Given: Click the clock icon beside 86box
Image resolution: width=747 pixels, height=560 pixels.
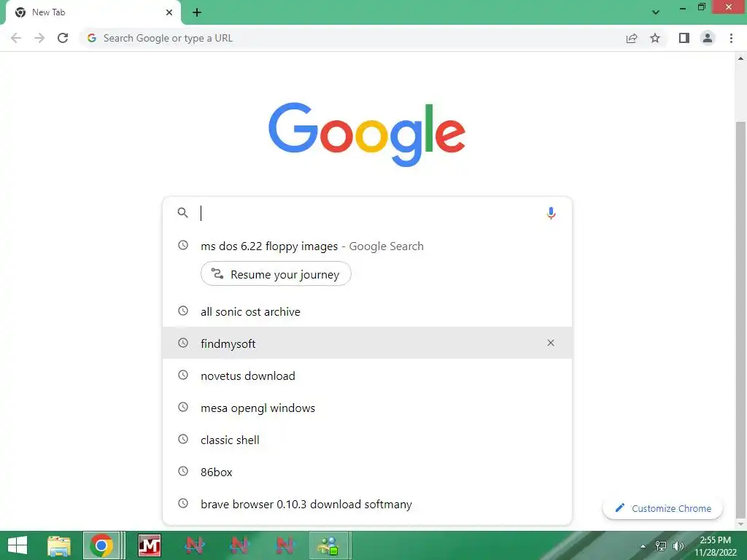Looking at the screenshot, I should tap(183, 471).
